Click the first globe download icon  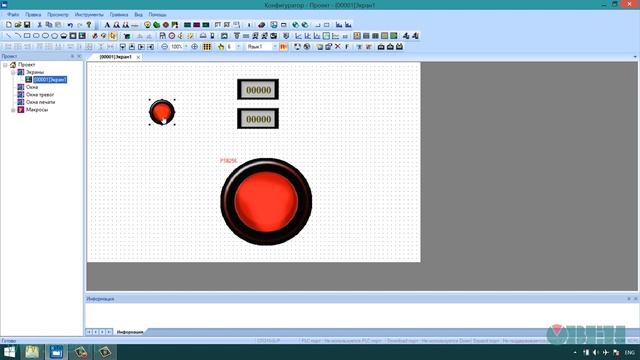tap(296, 25)
